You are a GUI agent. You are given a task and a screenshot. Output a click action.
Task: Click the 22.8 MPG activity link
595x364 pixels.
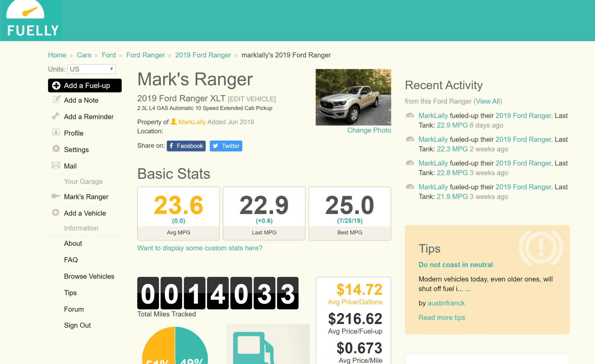click(452, 173)
